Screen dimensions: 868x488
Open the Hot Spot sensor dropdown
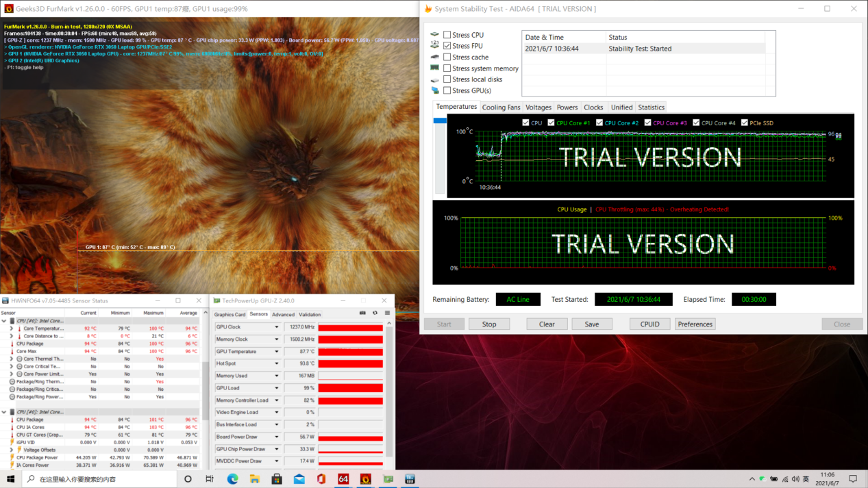pos(277,363)
